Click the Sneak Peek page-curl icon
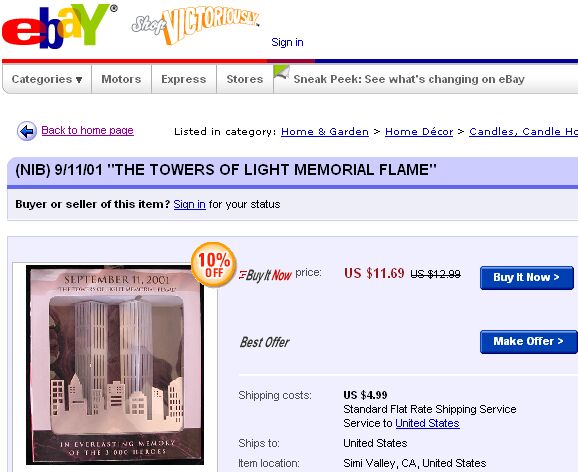This screenshot has height=472, width=578. pos(282,72)
